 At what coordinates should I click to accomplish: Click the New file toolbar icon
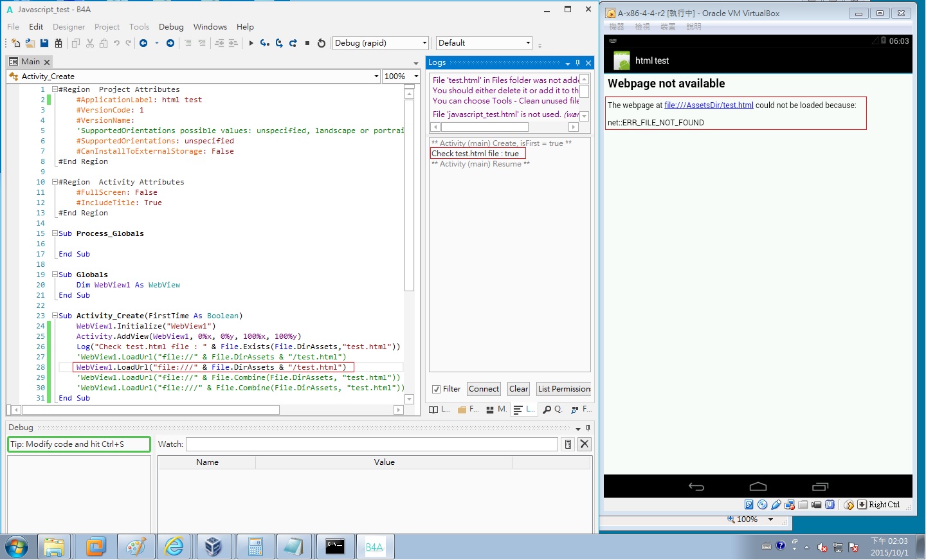pyautogui.click(x=15, y=43)
